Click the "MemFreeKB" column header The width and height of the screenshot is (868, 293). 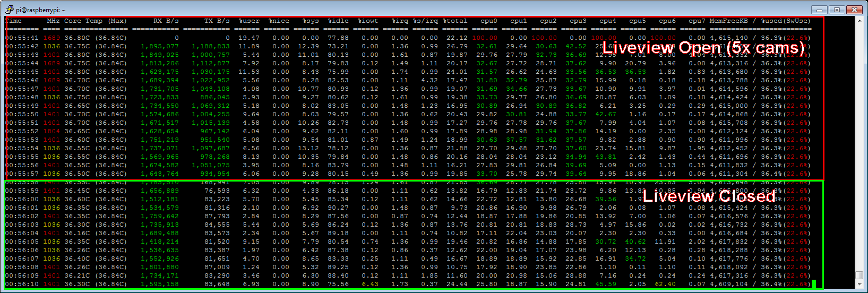[x=728, y=21]
